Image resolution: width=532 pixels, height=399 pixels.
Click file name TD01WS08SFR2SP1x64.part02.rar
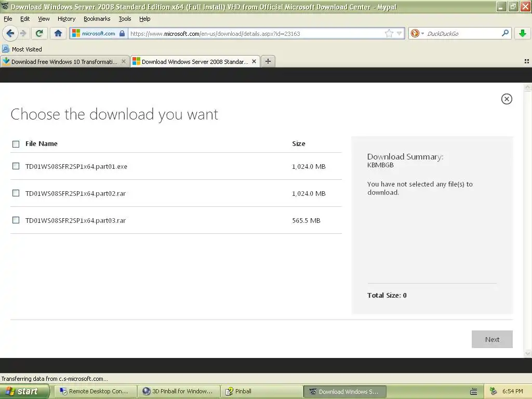click(76, 194)
